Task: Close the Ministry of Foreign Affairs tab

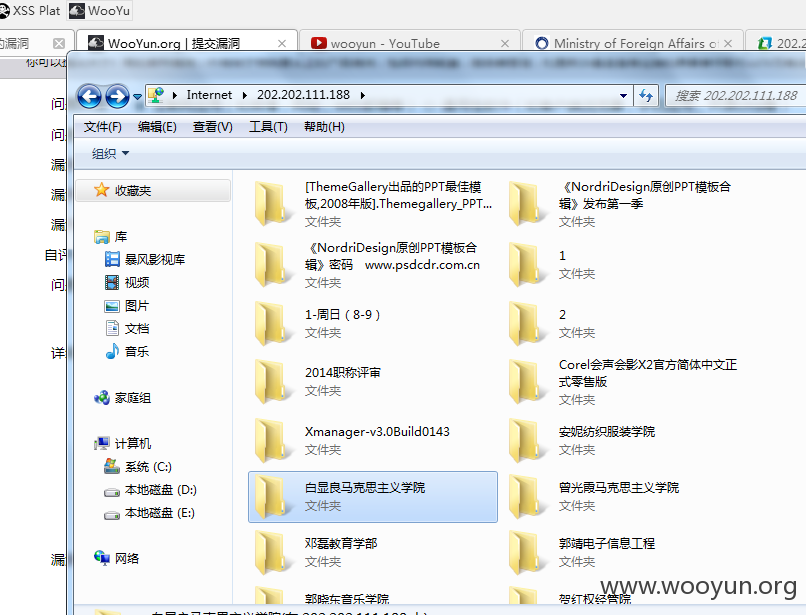Action: tap(728, 44)
